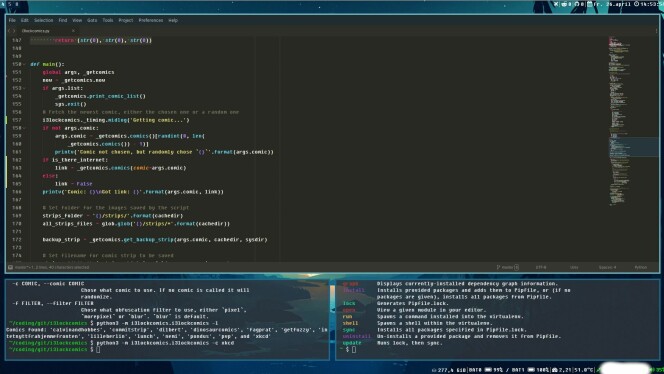
Task: Change the Unix line endings setting
Action: pos(574,267)
